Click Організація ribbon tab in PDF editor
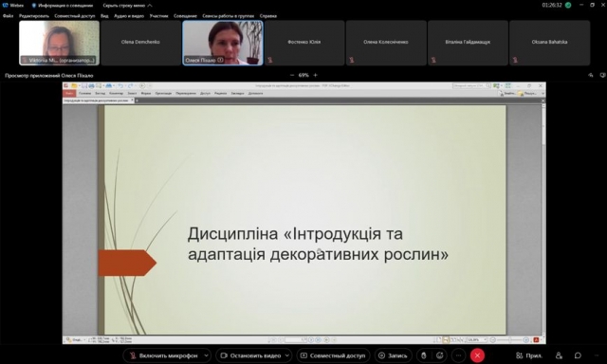Screen dimensions: 607x364 click(163, 93)
